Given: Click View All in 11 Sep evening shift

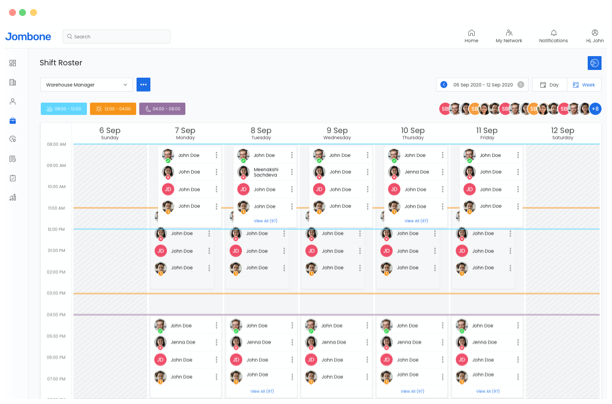Looking at the screenshot, I should [x=488, y=391].
